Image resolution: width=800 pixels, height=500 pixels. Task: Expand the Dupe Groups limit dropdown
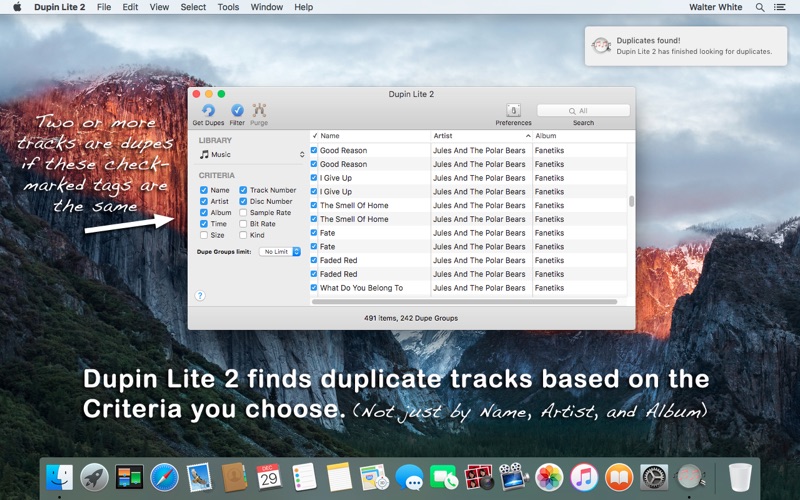[280, 252]
